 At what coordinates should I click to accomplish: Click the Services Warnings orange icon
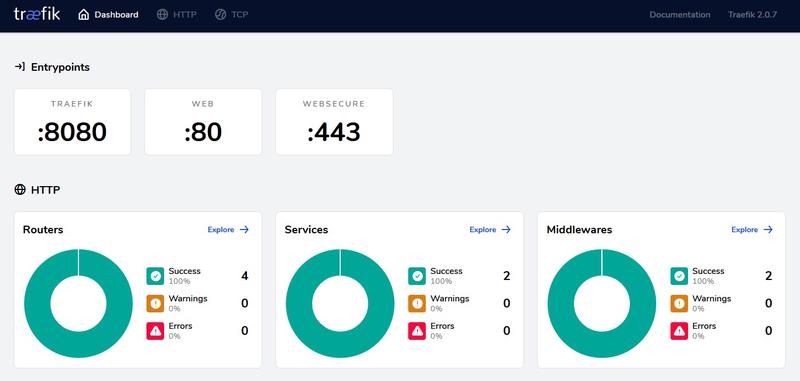tap(417, 303)
